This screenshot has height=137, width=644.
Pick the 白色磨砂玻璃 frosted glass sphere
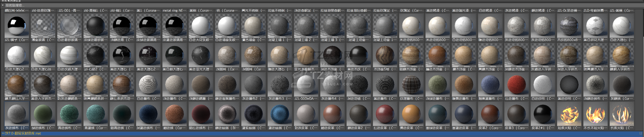coord(69,26)
